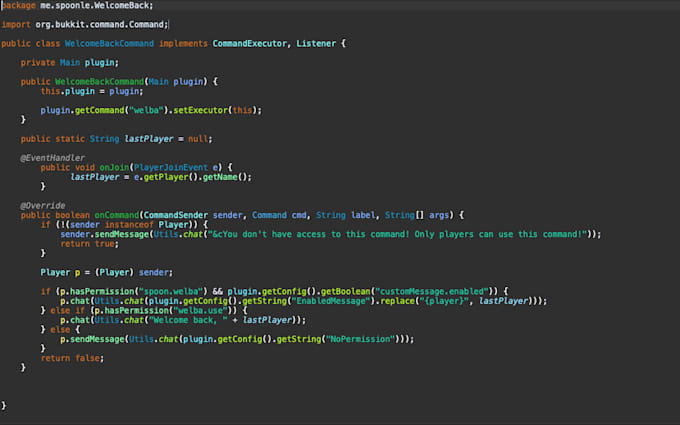This screenshot has width=680, height=425.
Task: Click the 'Player p = (Player) sender;' line
Action: [107, 273]
